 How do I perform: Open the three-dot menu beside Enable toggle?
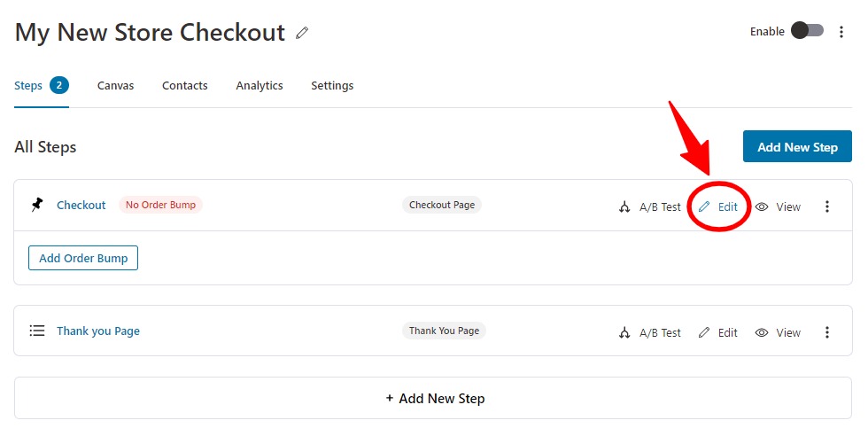coord(841,32)
